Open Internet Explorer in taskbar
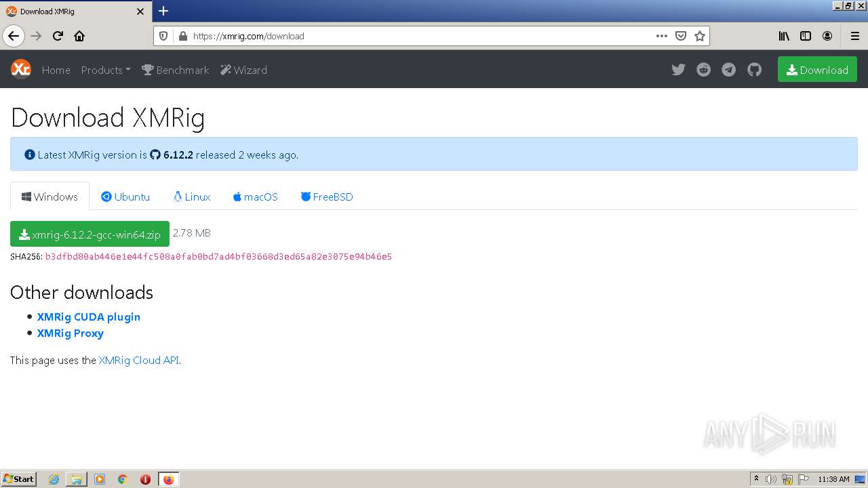Image resolution: width=868 pixels, height=488 pixels. click(54, 479)
